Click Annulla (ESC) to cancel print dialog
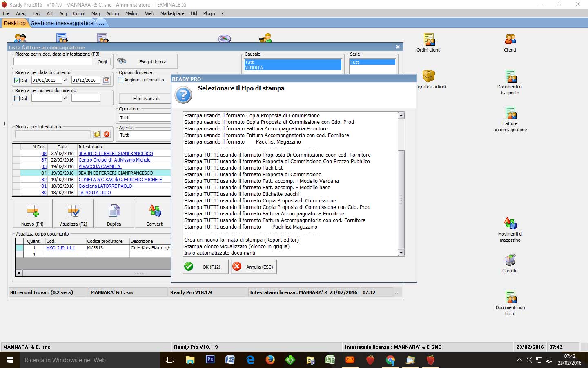This screenshot has width=588, height=368. (254, 267)
